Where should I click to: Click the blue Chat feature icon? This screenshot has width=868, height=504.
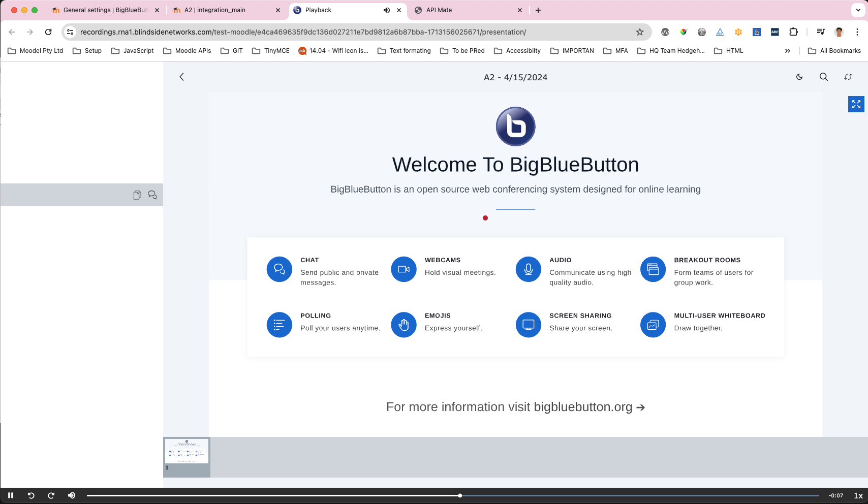point(280,269)
